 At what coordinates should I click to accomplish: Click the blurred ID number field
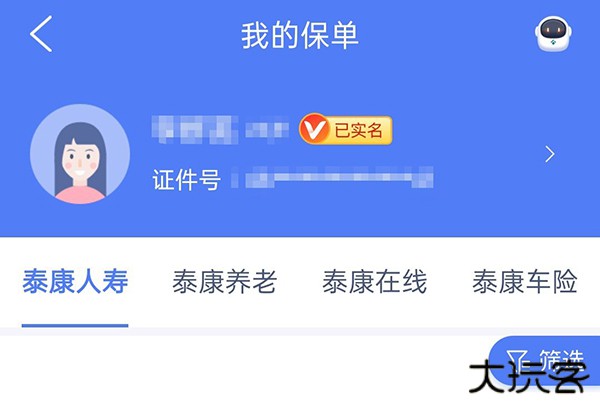tap(332, 177)
